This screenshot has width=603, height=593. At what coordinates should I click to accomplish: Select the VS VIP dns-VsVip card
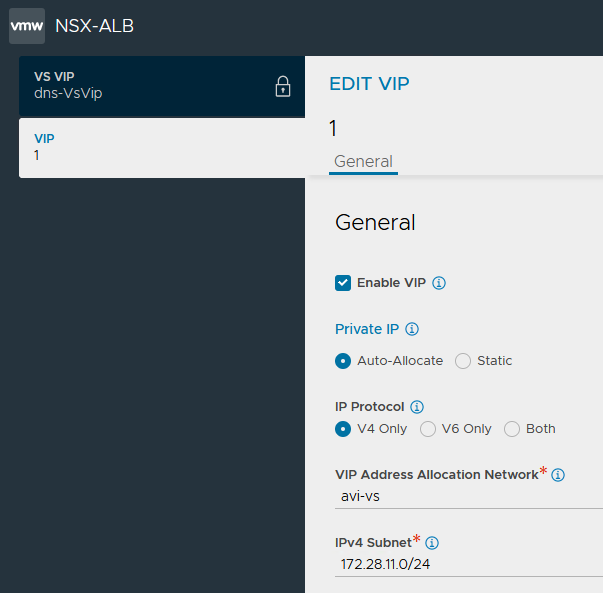coord(162,87)
